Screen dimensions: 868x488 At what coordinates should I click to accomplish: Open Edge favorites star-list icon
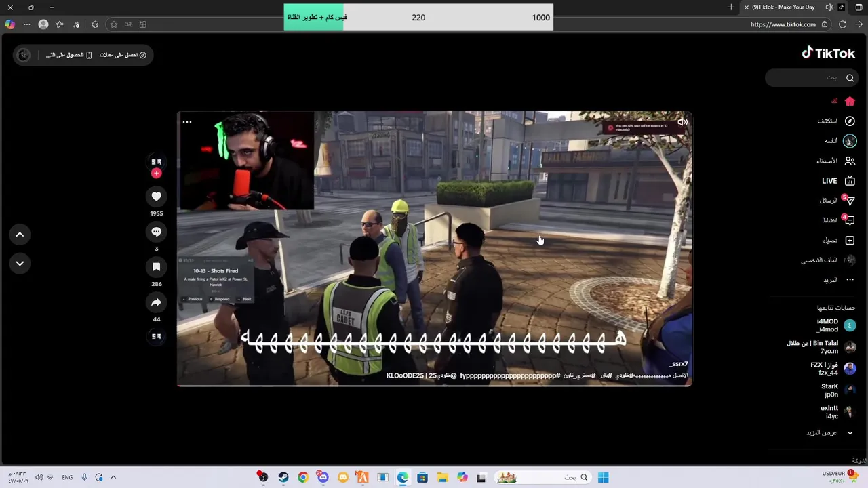[x=60, y=24]
